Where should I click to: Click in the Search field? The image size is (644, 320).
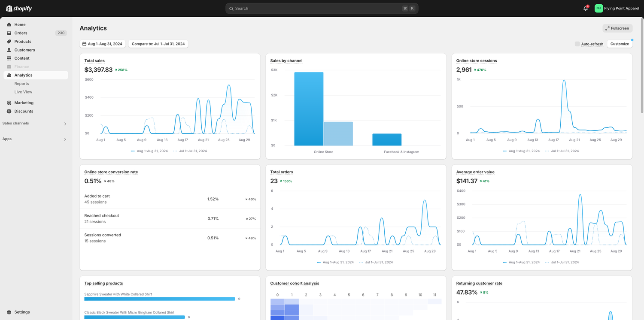(322, 9)
